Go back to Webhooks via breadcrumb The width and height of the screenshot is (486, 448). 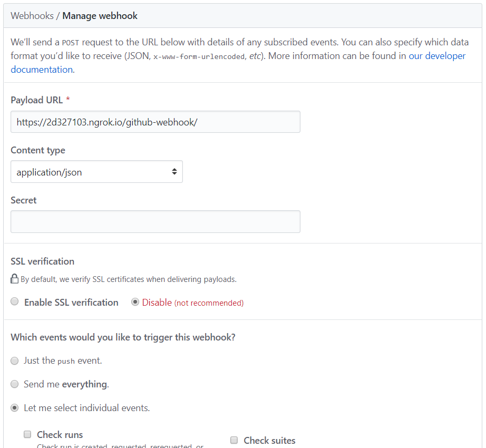(32, 16)
